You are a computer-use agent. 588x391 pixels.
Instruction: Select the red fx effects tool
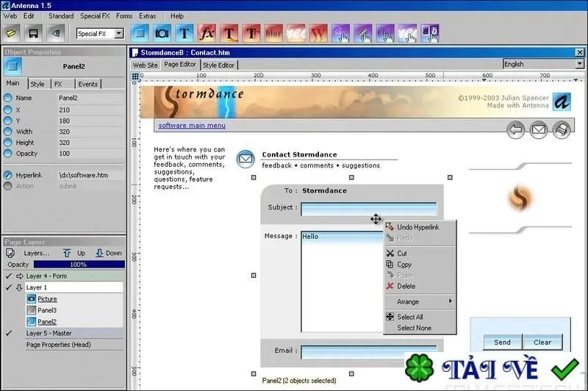[207, 33]
